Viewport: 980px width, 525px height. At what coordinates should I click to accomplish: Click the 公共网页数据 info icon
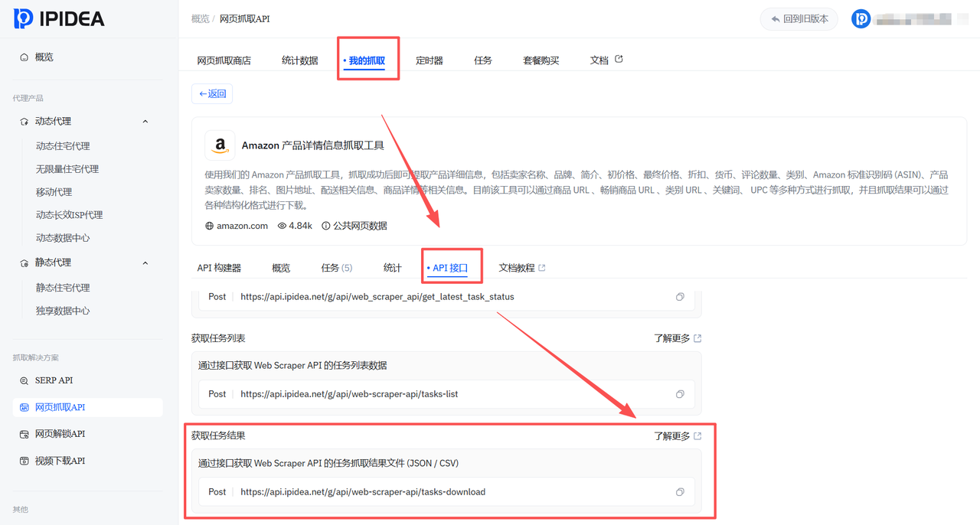[325, 226]
